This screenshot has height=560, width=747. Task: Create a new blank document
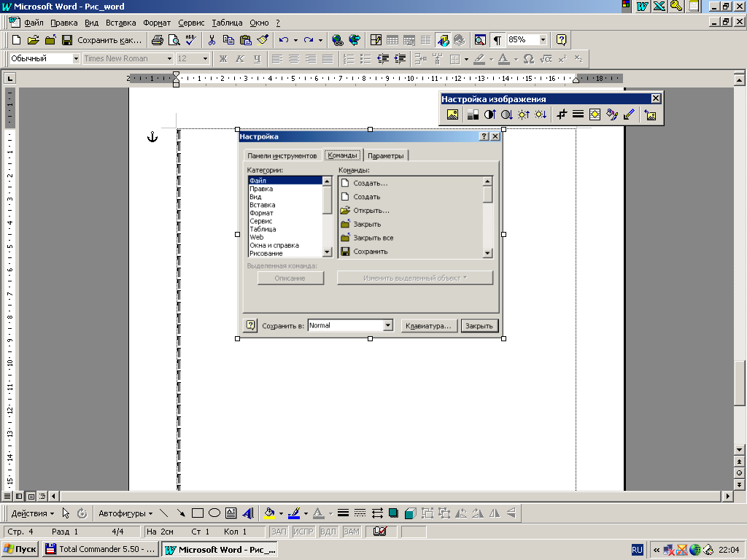[x=16, y=40]
